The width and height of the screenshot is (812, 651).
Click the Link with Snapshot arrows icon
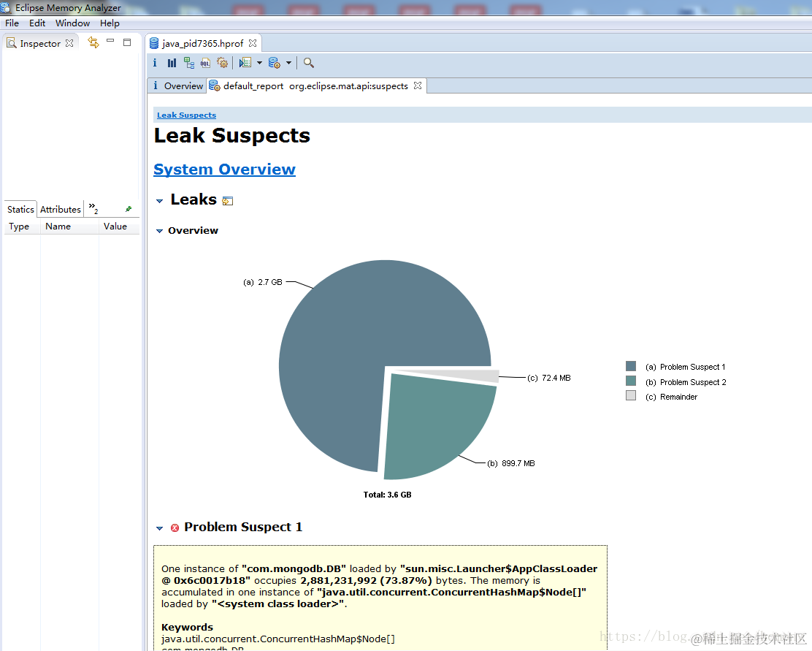[93, 42]
